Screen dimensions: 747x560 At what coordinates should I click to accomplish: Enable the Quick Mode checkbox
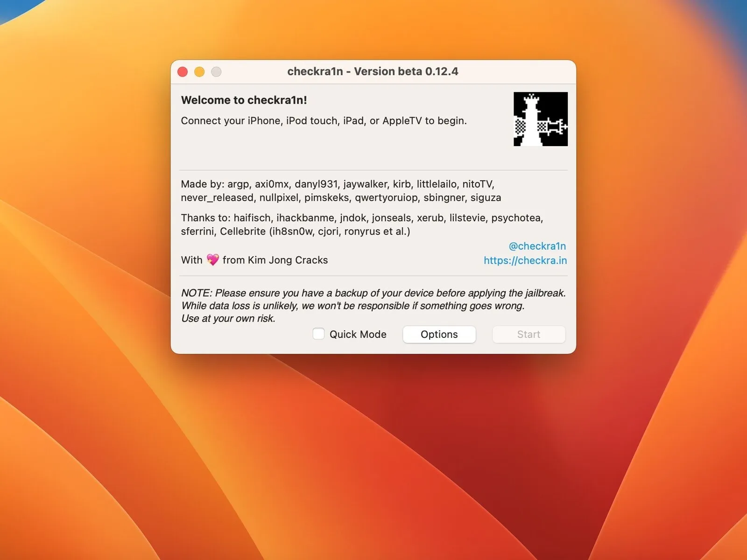tap(318, 334)
